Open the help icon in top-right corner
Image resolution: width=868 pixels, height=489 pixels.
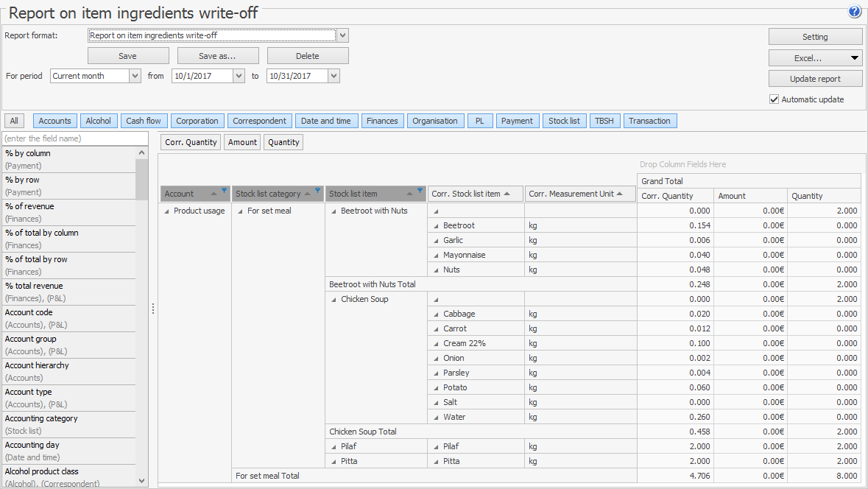click(854, 11)
